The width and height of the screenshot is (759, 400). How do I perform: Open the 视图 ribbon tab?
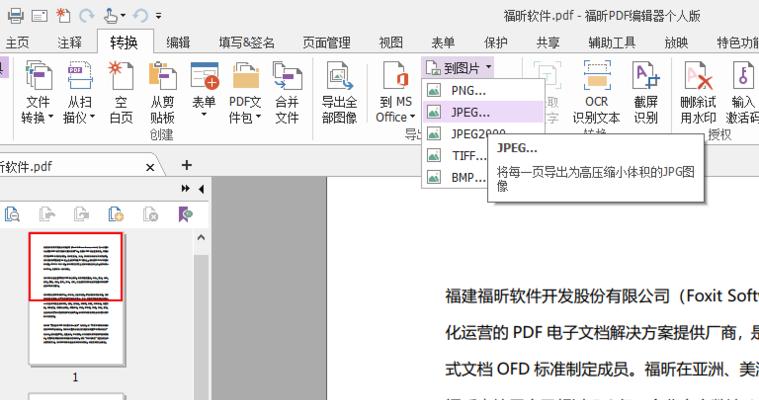(x=391, y=43)
